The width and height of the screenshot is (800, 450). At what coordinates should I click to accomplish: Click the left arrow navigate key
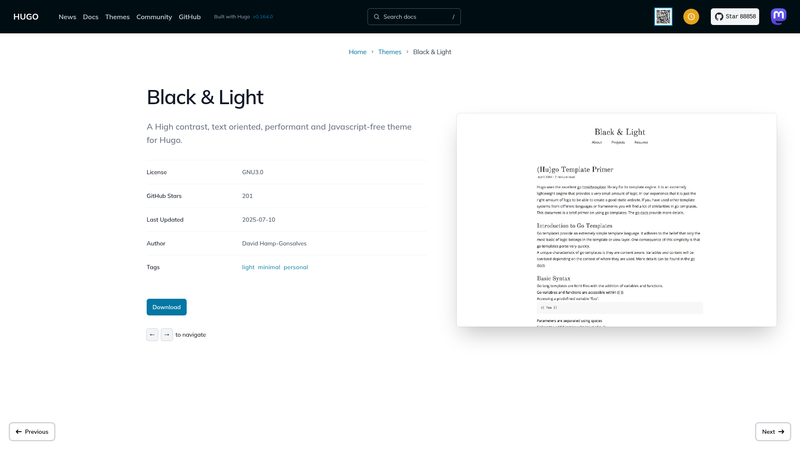pos(152,335)
